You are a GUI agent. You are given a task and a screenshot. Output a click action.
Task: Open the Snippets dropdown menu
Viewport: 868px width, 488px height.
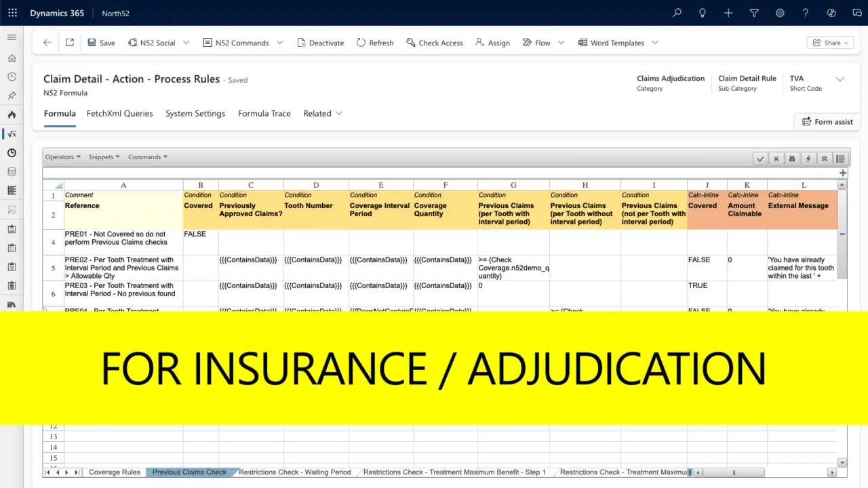click(x=104, y=157)
